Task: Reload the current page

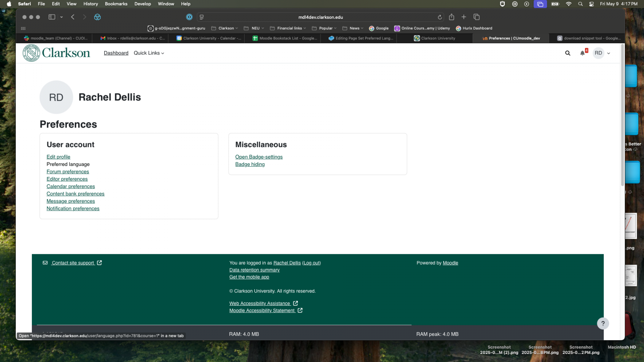Action: [x=440, y=17]
